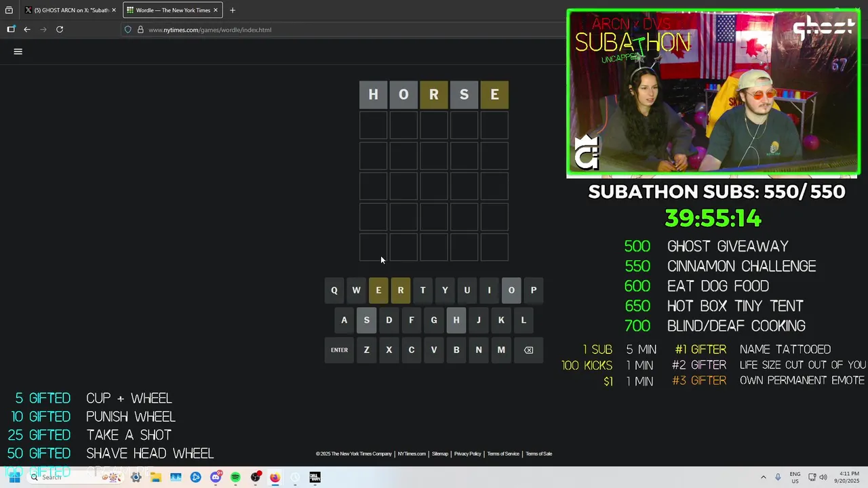Tap the Z key on Wordle keyboard

click(367, 350)
